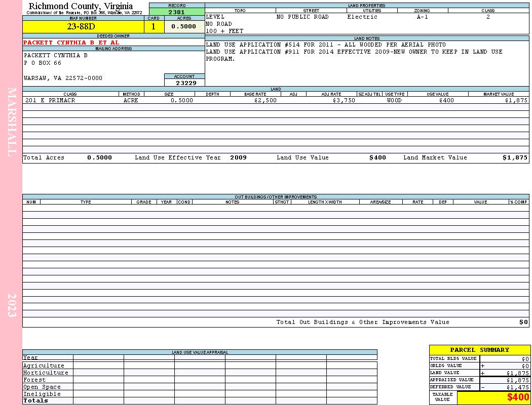Click the Open Space row label
532x405 pixels.
click(x=42, y=387)
